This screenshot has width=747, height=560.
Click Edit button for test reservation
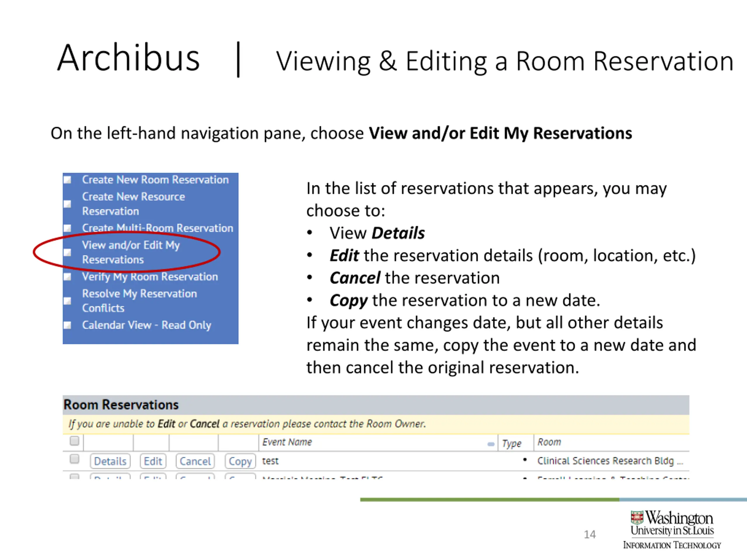click(x=153, y=461)
